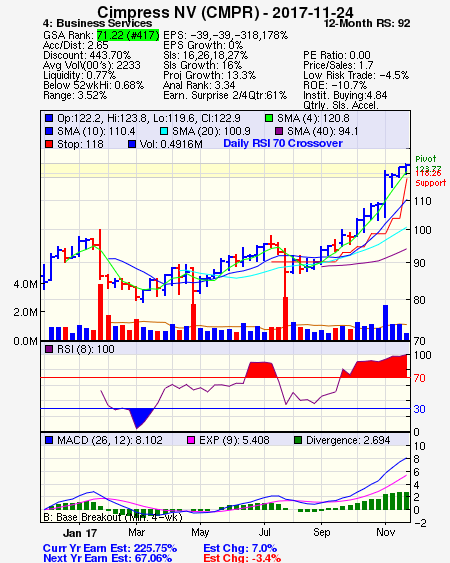Click the 'Liquidity: 0.77%' value
The image size is (450, 563).
tap(79, 75)
